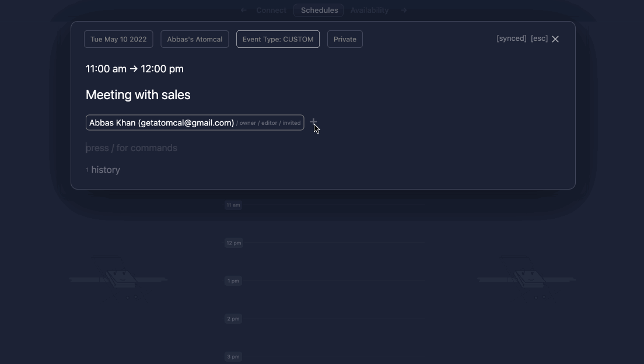This screenshot has width=644, height=364.
Task: Click the 2 pm time label
Action: tap(233, 319)
